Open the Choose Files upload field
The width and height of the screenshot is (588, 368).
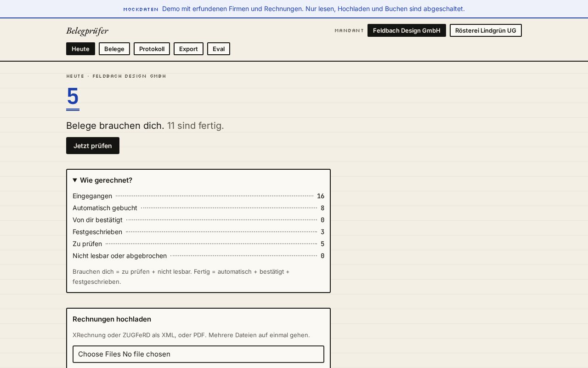pos(198,354)
